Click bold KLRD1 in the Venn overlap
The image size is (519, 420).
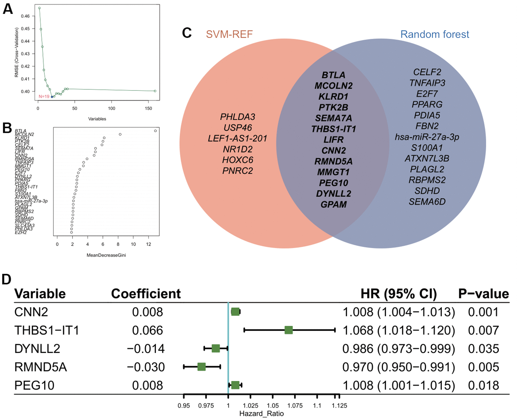333,97
